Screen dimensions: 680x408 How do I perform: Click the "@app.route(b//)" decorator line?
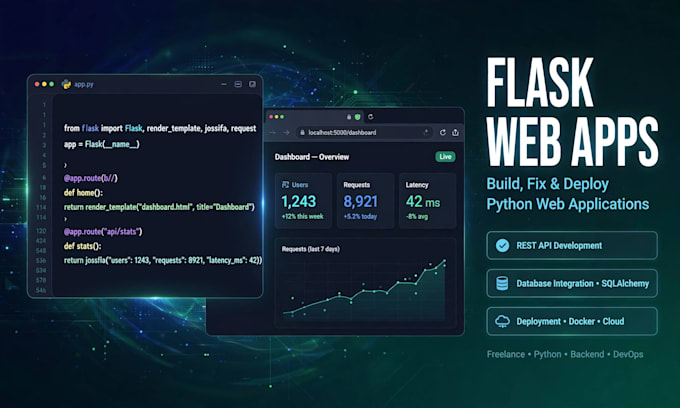pyautogui.click(x=91, y=178)
